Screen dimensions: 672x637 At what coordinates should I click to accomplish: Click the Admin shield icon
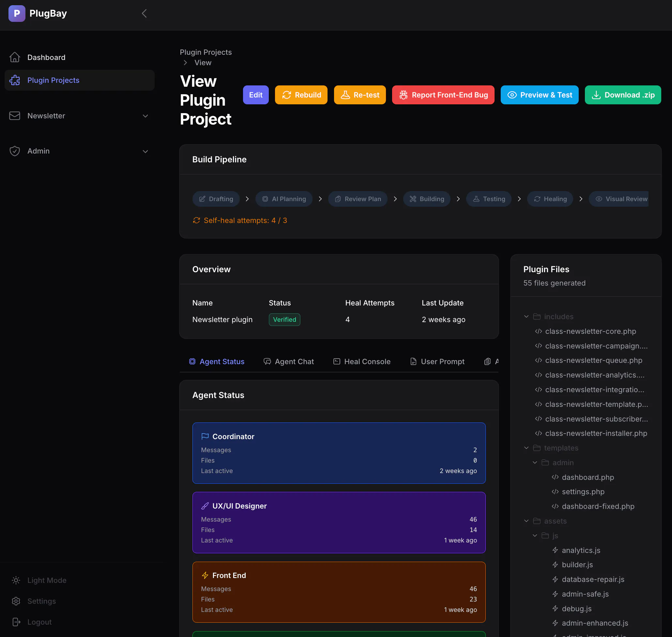click(15, 151)
